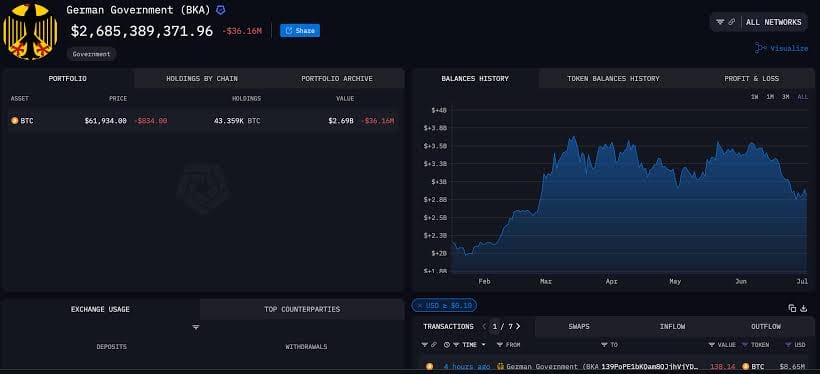Open the VALUE column filter
The width and height of the screenshot is (820, 374).
[x=712, y=345]
